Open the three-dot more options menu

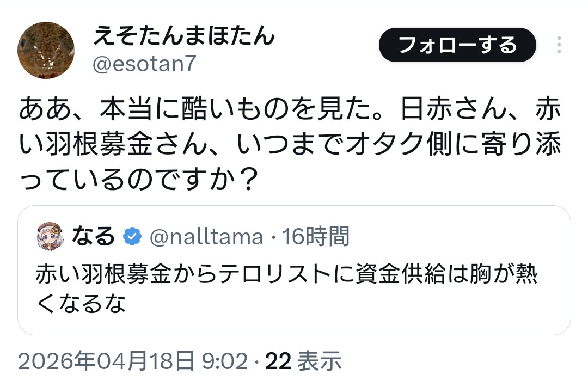559,45
